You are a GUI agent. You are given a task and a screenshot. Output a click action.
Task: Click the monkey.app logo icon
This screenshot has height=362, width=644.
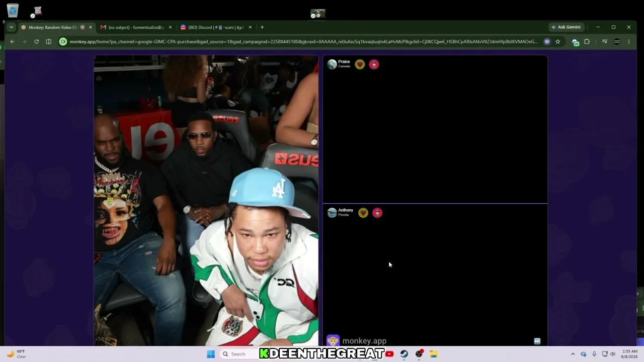(x=333, y=341)
